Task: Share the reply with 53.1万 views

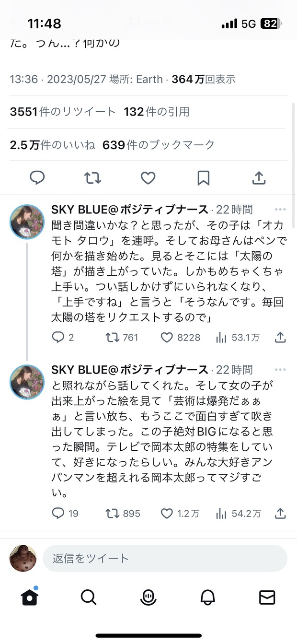Action: [x=280, y=338]
